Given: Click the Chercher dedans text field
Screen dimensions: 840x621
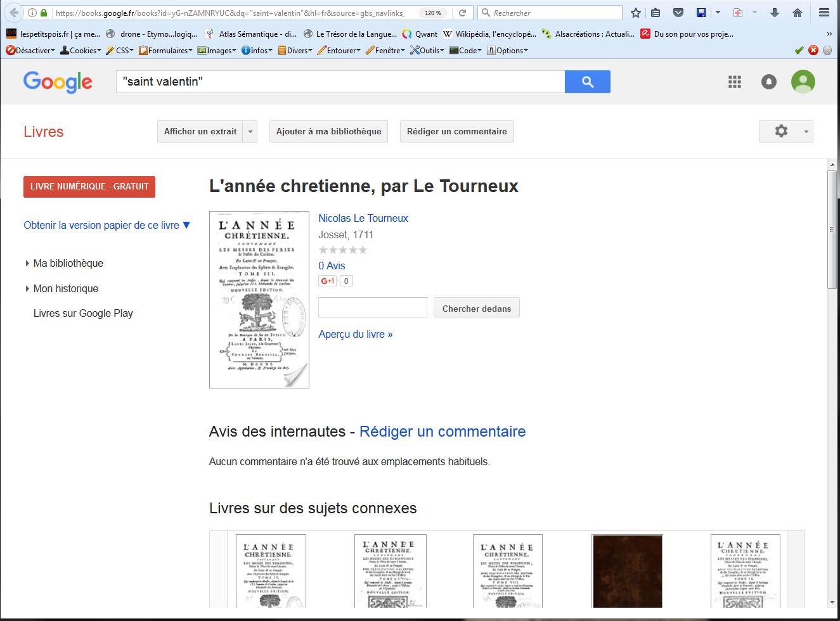Looking at the screenshot, I should click(372, 307).
